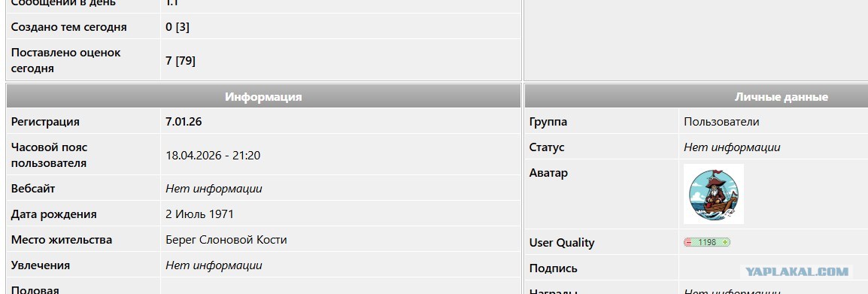Click the Часовой пояс пользователя label
868x294 pixels.
pos(50,155)
